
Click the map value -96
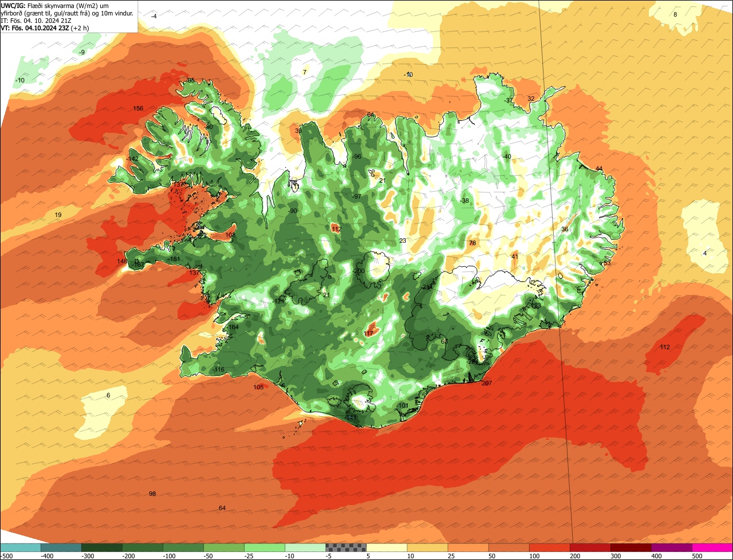pyautogui.click(x=357, y=156)
